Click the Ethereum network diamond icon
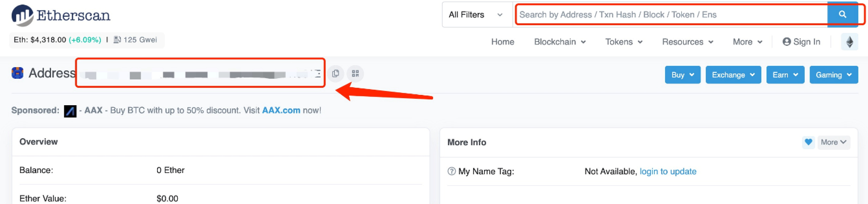Image resolution: width=868 pixels, height=204 pixels. coord(850,42)
